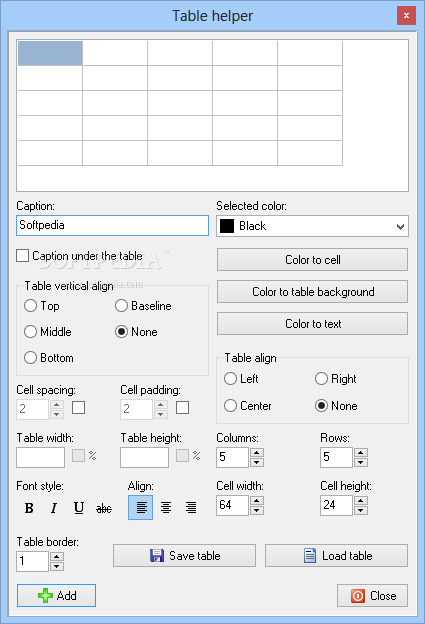Screen dimensions: 425x624
Task: Increase Cell width with up arrow
Action: [257, 501]
